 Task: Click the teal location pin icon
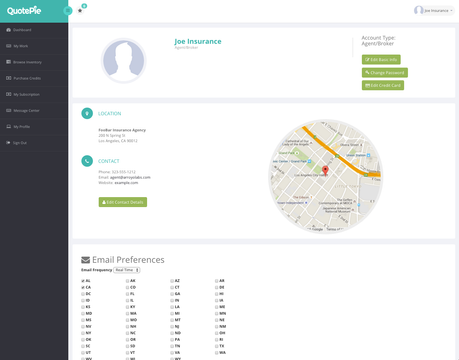(87, 113)
